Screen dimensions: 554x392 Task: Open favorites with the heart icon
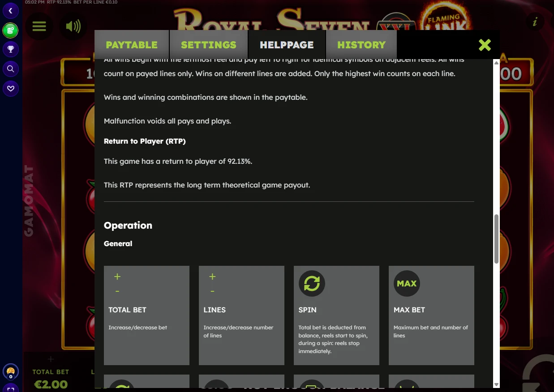(x=10, y=89)
